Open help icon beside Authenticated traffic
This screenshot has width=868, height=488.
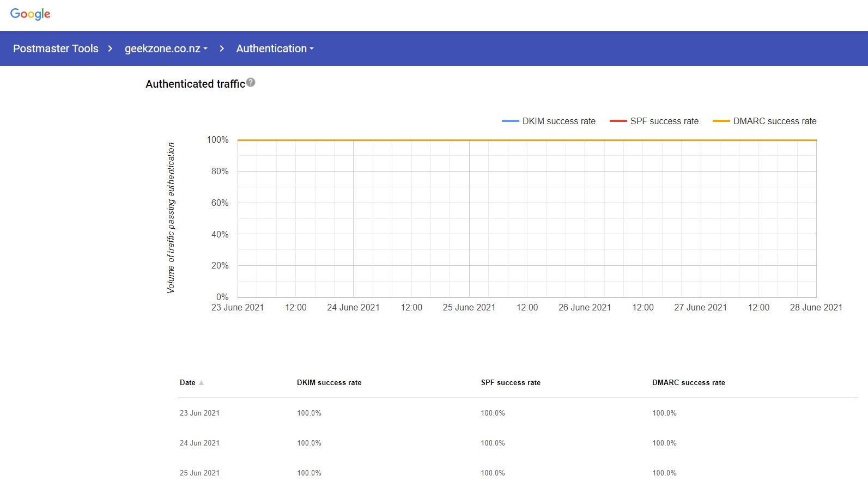(x=251, y=83)
